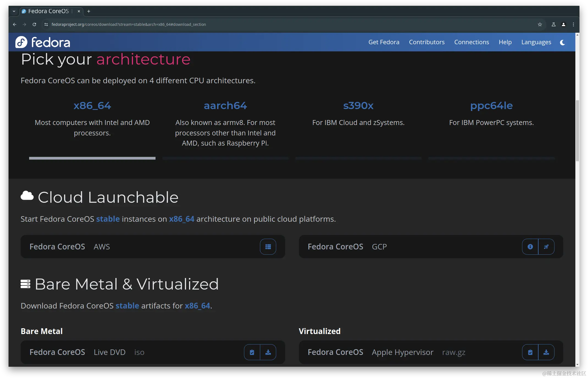
Task: Open a new browser tab
Action: (x=88, y=11)
